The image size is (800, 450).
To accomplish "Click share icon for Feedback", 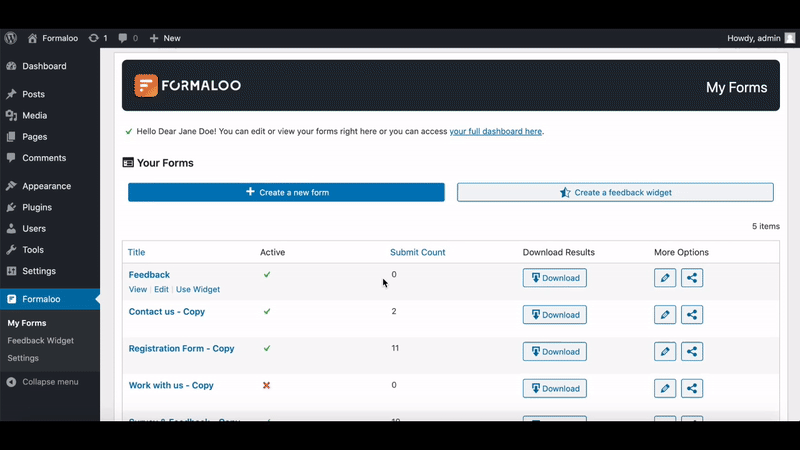I will (692, 278).
